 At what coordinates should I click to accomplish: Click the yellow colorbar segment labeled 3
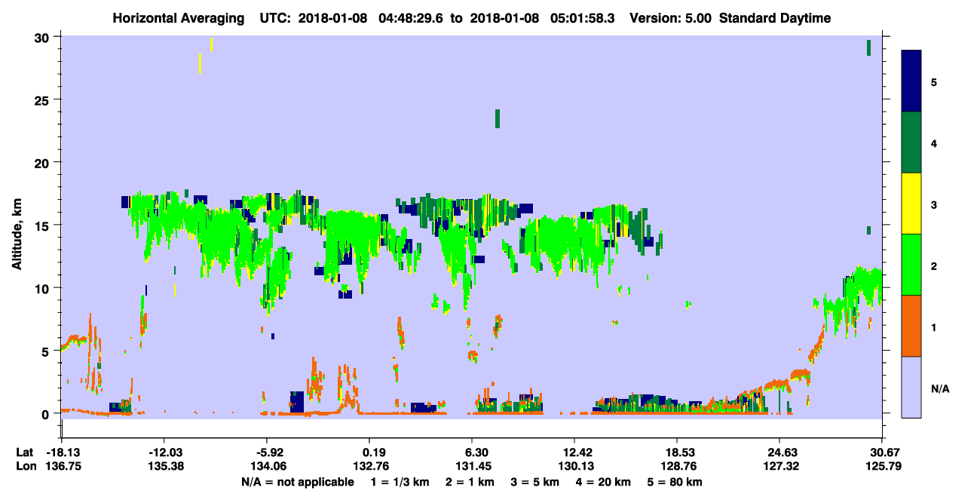pos(912,204)
